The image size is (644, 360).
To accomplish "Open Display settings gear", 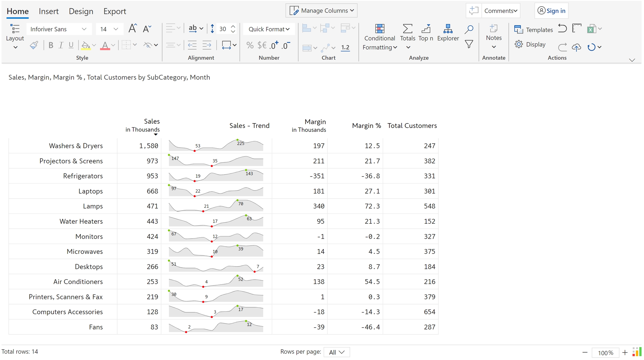I will point(530,44).
